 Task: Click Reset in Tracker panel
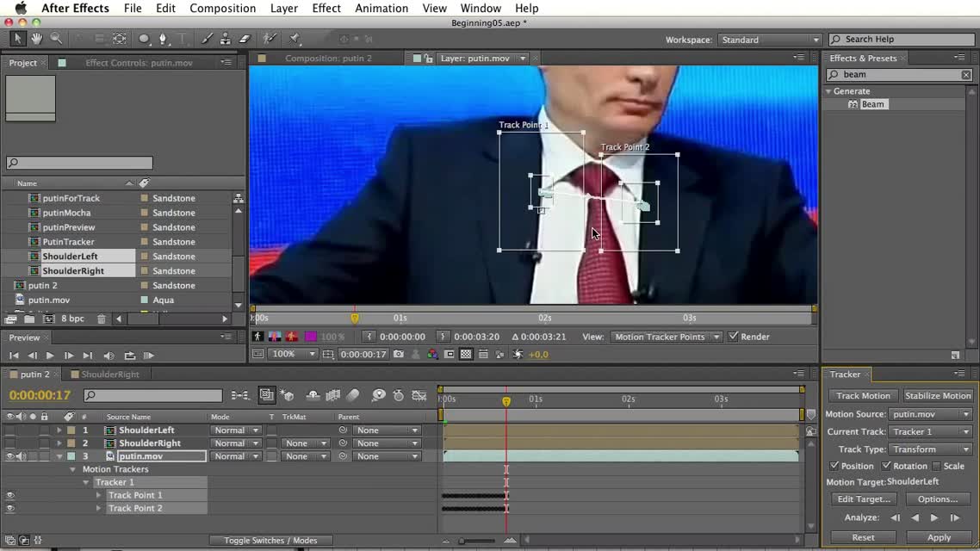[x=863, y=537]
